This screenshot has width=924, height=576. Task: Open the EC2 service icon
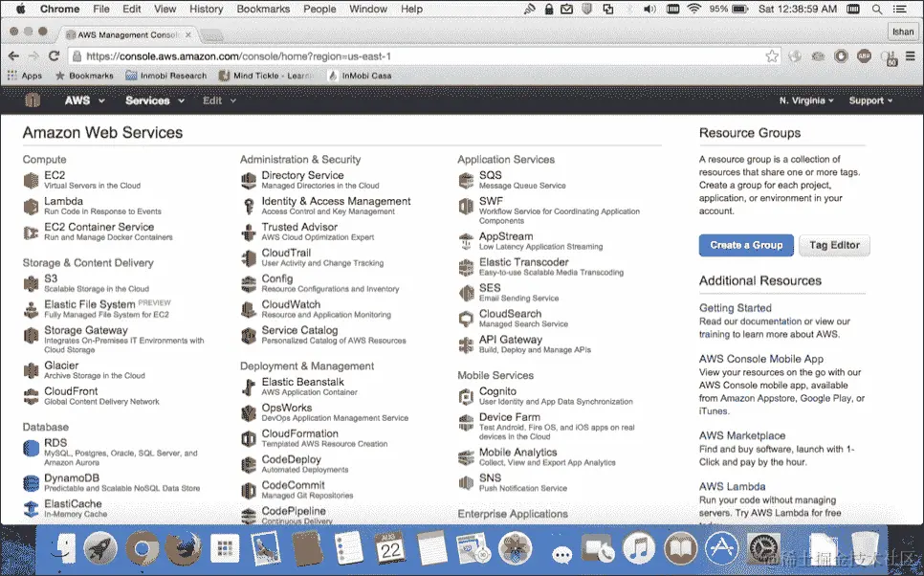pos(31,181)
